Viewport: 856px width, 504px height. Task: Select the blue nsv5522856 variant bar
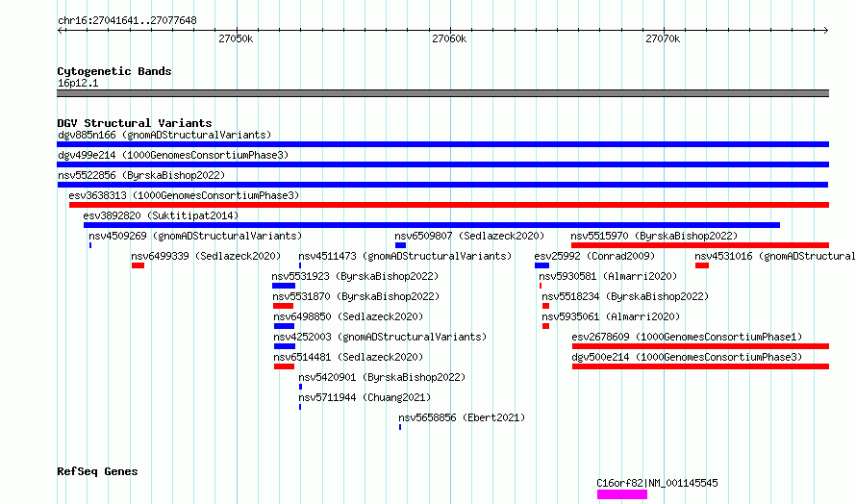point(442,185)
